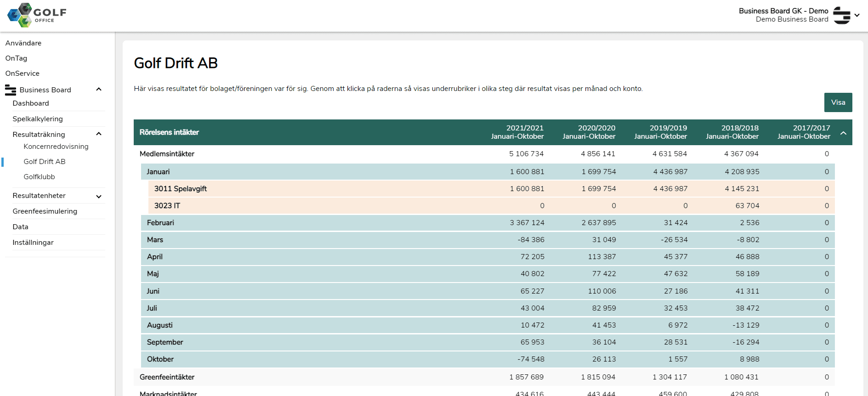Click the account avatar icon at top right
The image size is (868, 396).
click(x=841, y=15)
